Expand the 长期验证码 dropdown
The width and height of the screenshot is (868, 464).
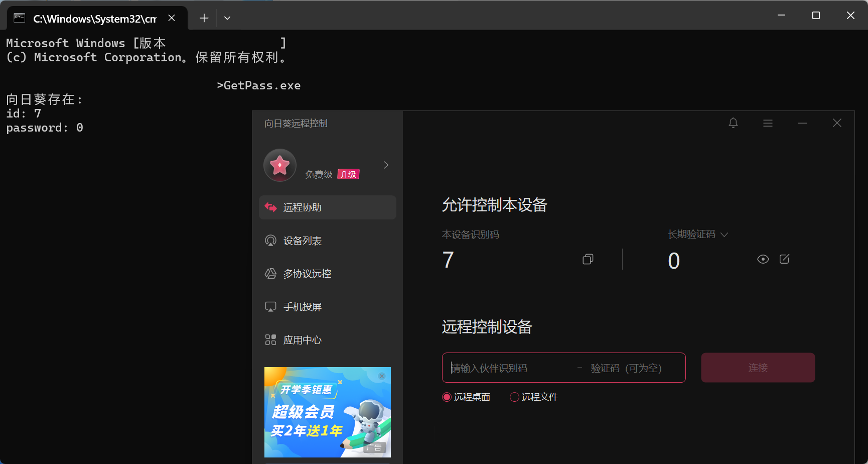[724, 235]
